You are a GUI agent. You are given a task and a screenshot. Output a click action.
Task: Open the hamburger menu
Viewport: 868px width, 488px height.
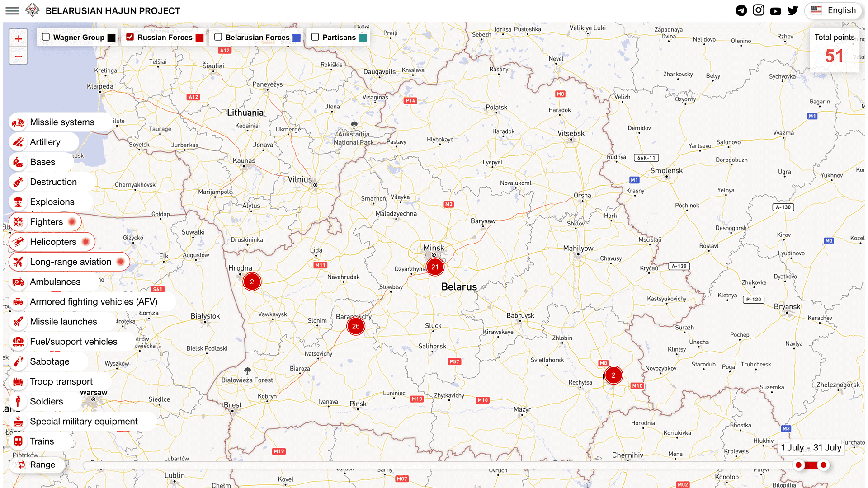pos(12,11)
